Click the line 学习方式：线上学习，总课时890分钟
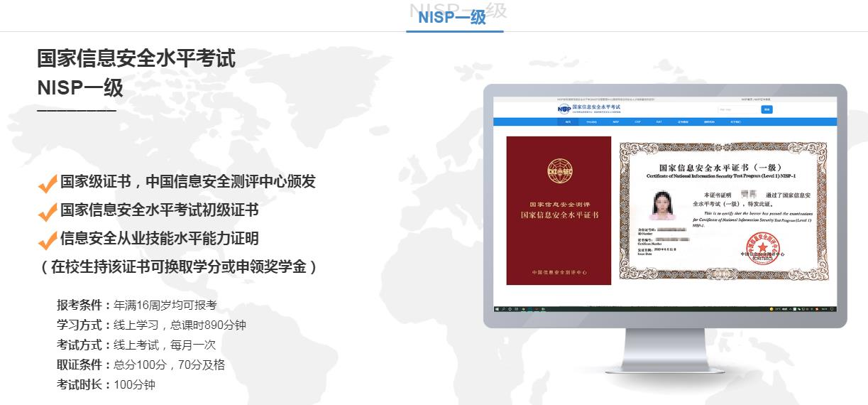Image resolution: width=868 pixels, height=405 pixels. point(152,325)
